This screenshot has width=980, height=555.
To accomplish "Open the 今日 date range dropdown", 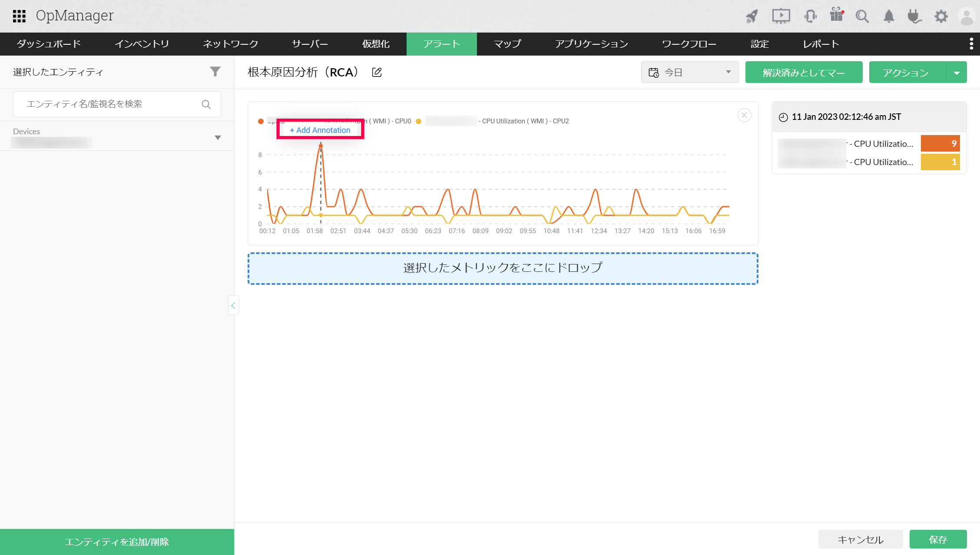I will [689, 72].
